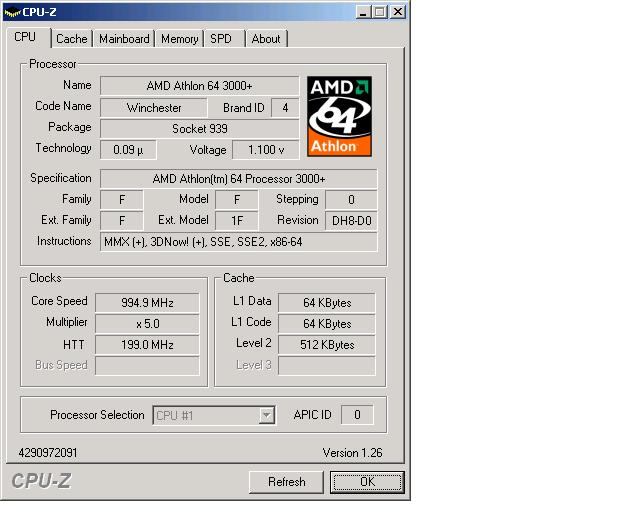Click the Package value Socket 939
640x512 pixels.
pyautogui.click(x=200, y=129)
